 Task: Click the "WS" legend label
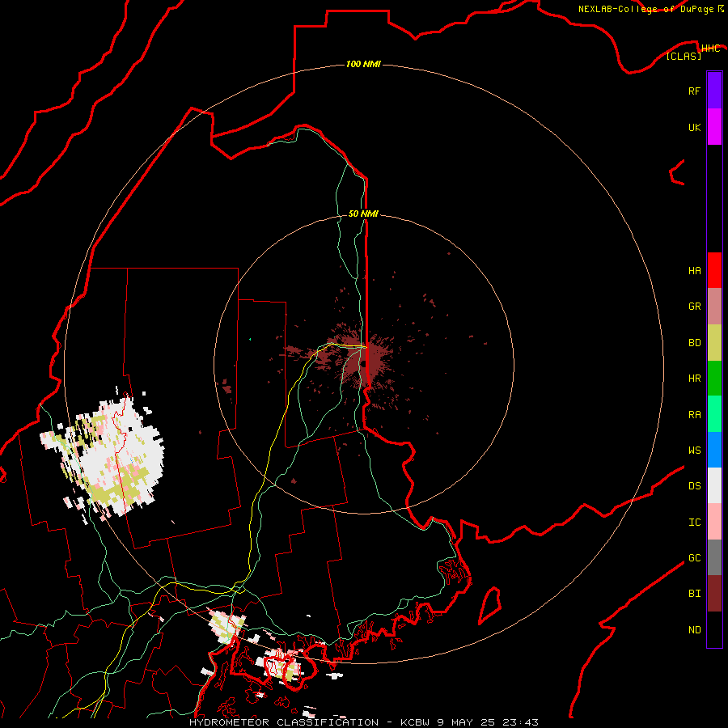pyautogui.click(x=694, y=451)
